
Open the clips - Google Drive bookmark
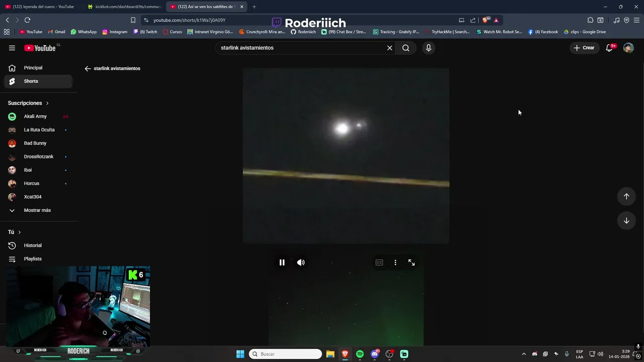585,32
